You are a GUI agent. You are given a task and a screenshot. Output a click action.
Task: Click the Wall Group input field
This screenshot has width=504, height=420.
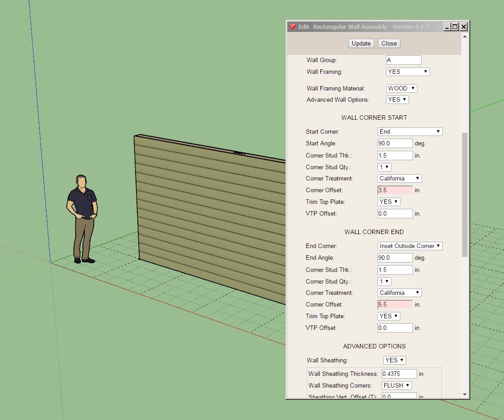tap(403, 60)
